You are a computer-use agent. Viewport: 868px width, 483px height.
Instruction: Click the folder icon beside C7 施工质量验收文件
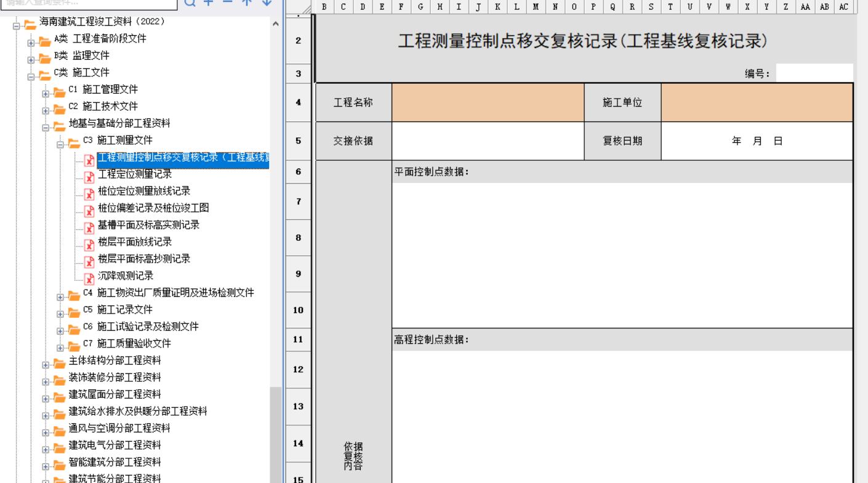(x=74, y=346)
